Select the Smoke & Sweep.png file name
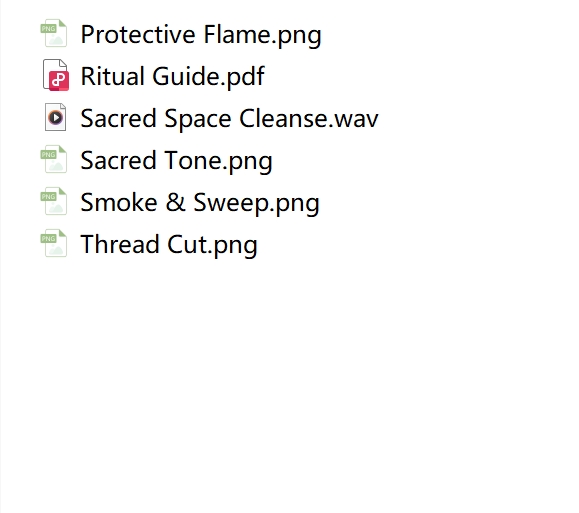This screenshot has width=579, height=513. coord(200,203)
